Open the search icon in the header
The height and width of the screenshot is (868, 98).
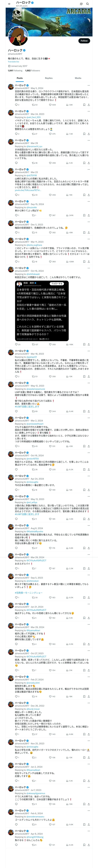click(88, 4)
